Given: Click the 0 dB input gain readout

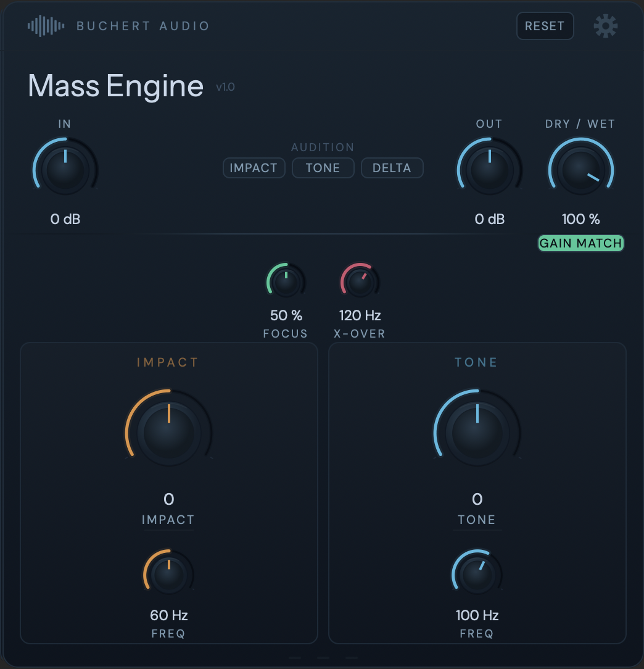Looking at the screenshot, I should (65, 218).
